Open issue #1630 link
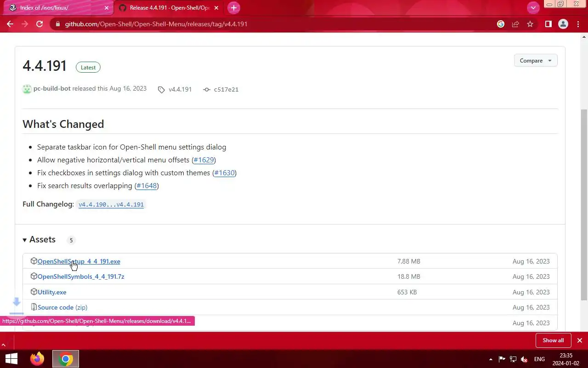The width and height of the screenshot is (588, 368). pyautogui.click(x=224, y=173)
